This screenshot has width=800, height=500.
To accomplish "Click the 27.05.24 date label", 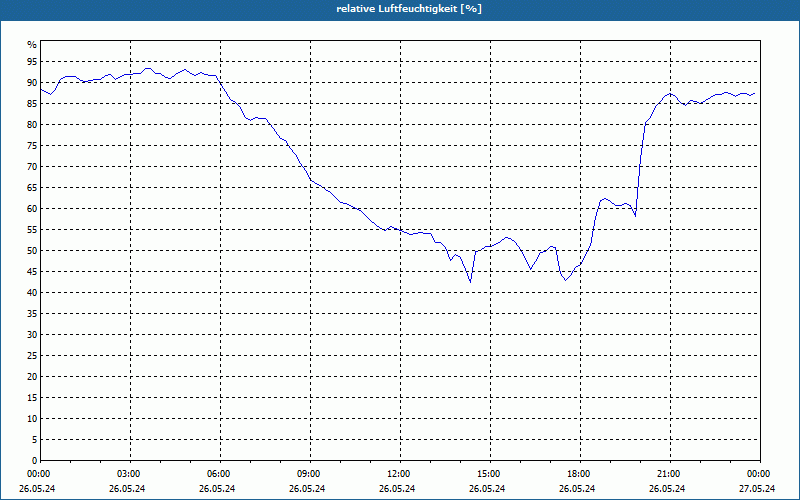I will pyautogui.click(x=757, y=488).
